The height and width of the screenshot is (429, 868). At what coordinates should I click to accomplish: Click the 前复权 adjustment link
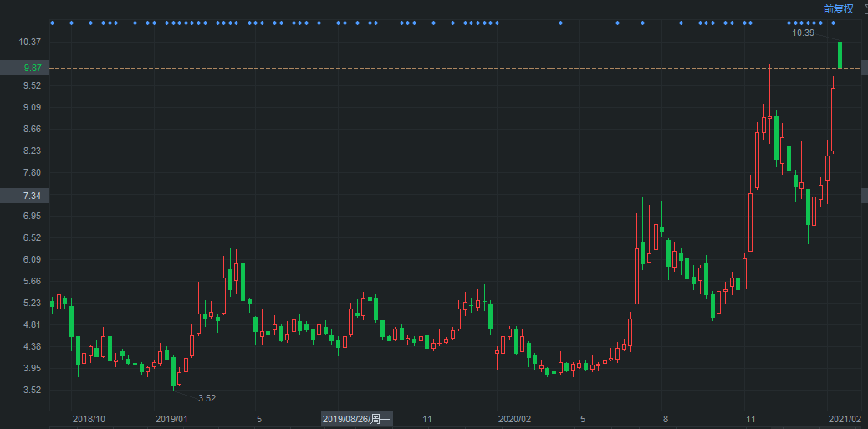(838, 9)
